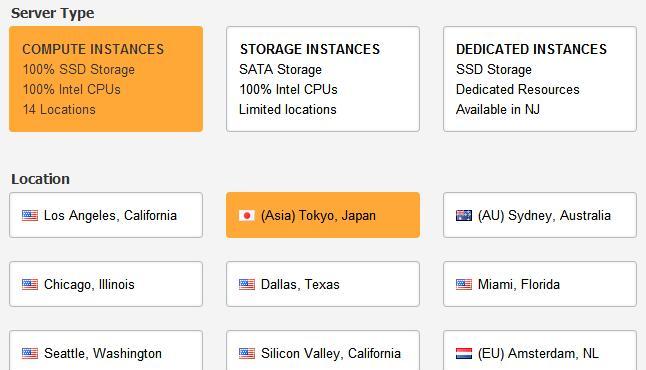Click the US flag beside Chicago, Illinois
646x370 pixels.
[30, 284]
